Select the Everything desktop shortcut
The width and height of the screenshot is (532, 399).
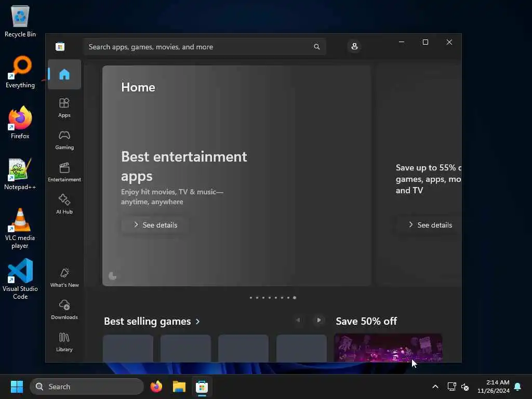[20, 72]
